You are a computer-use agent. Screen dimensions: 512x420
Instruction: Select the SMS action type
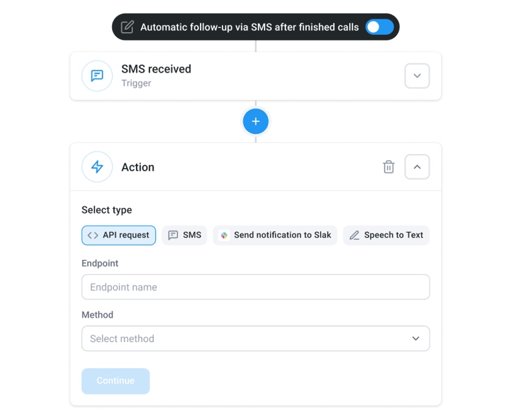[185, 235]
